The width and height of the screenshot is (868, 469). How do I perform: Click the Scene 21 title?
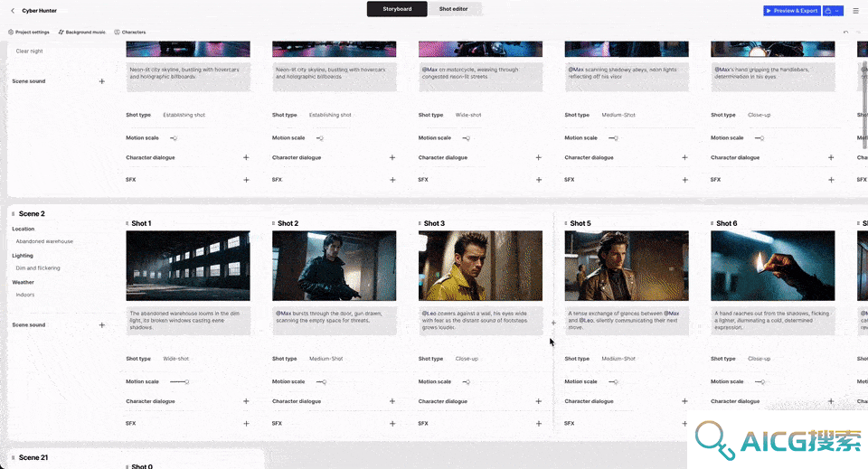[33, 458]
